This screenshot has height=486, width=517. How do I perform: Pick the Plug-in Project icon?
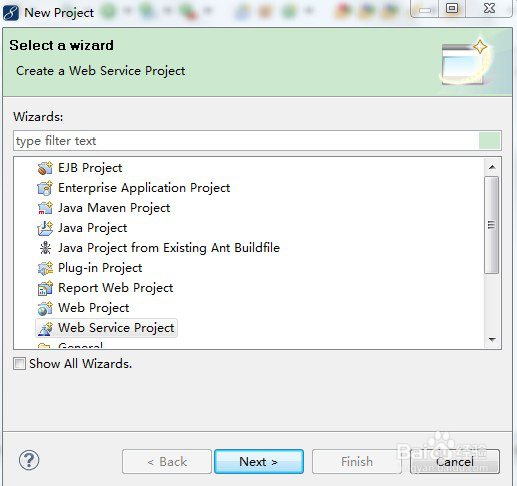(45, 268)
